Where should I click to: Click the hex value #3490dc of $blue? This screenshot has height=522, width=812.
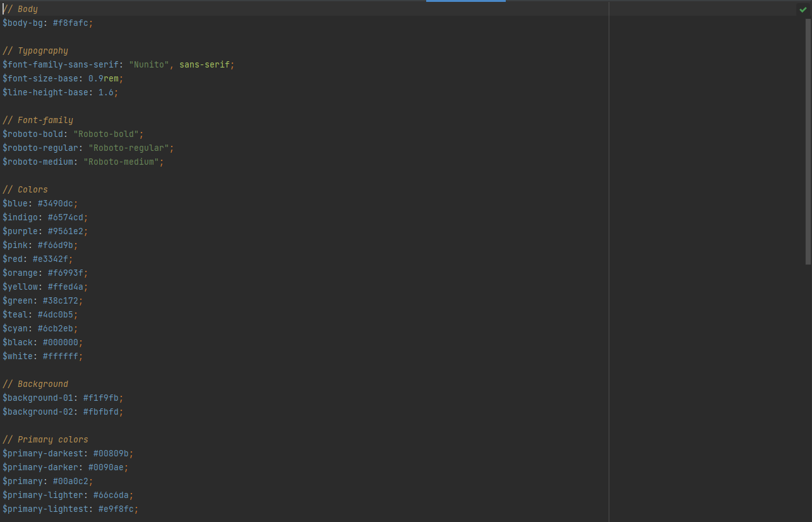point(56,203)
